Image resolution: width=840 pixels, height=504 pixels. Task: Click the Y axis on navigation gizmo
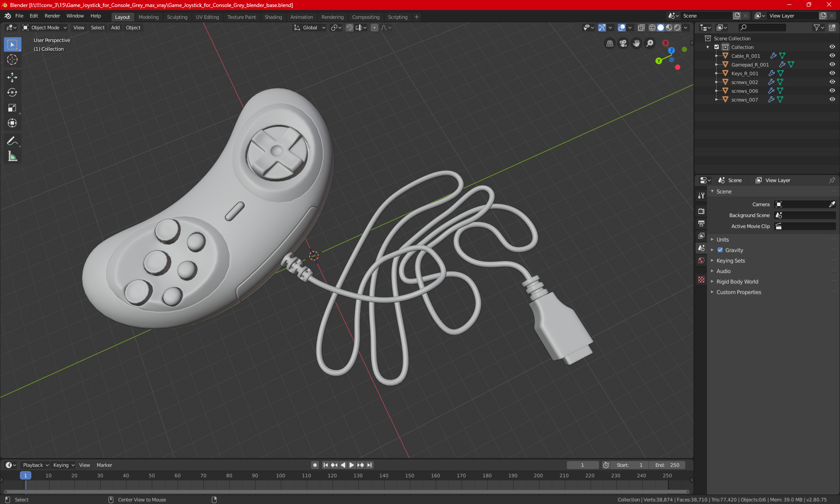pyautogui.click(x=658, y=61)
